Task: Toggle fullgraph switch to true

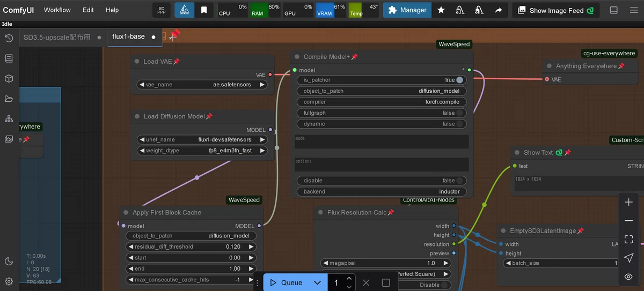Action: (459, 113)
